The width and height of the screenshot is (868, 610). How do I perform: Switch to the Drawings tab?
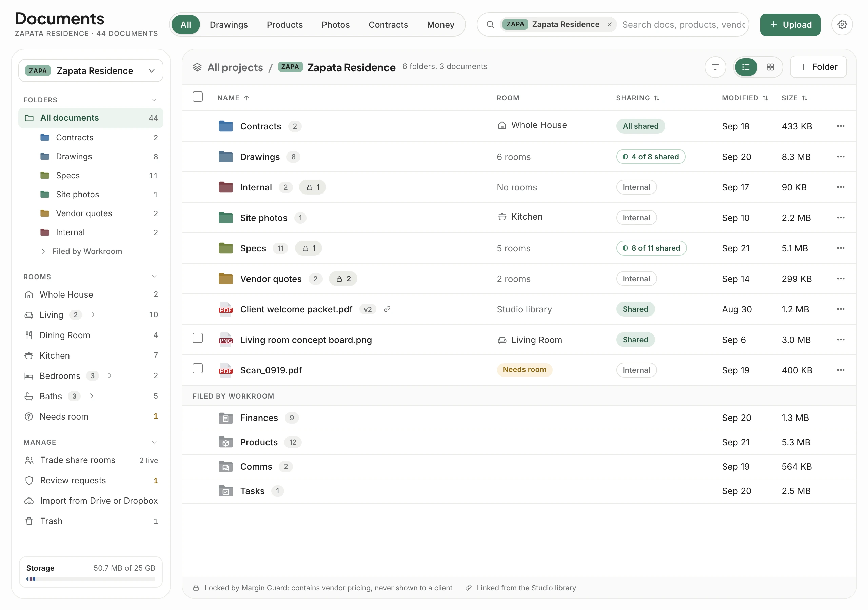pyautogui.click(x=229, y=25)
